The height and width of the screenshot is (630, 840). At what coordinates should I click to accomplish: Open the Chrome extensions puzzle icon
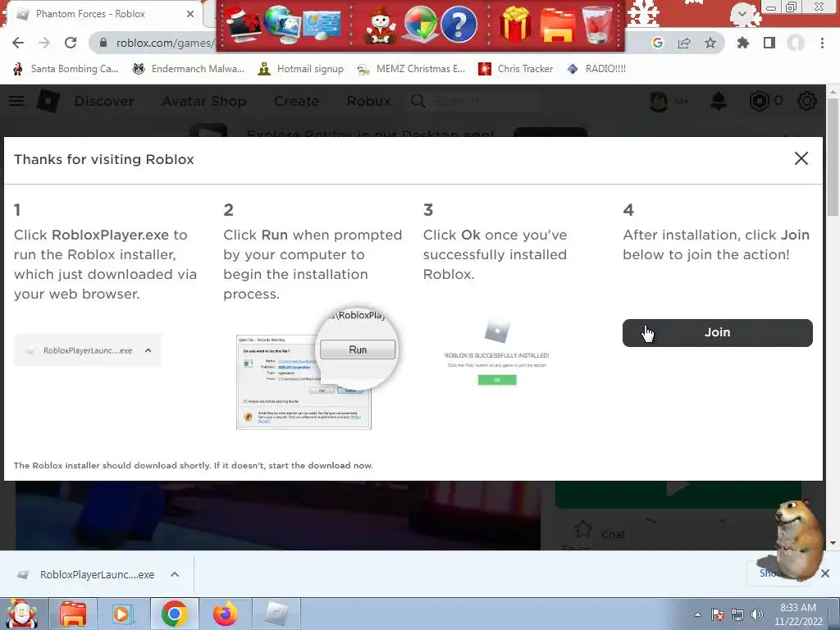click(x=743, y=43)
